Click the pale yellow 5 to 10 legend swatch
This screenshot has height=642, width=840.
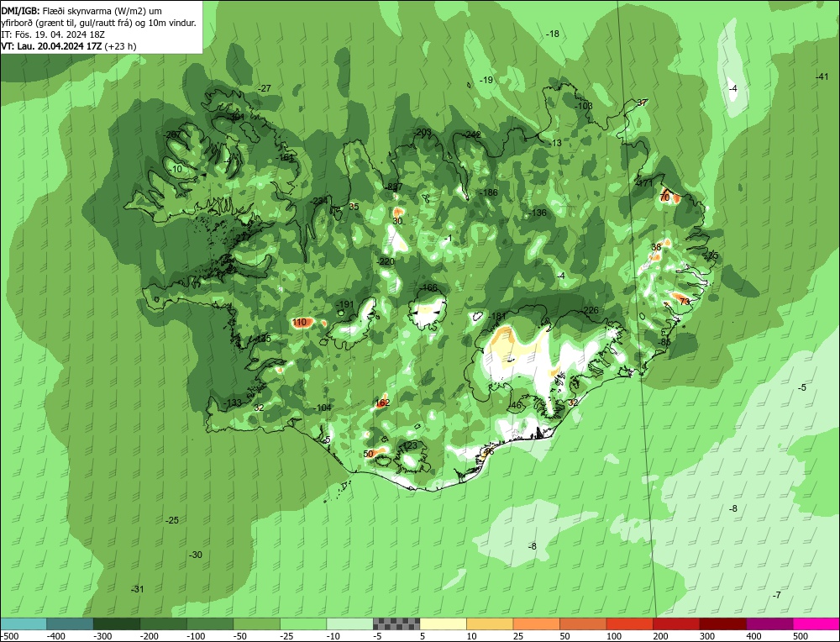click(443, 624)
